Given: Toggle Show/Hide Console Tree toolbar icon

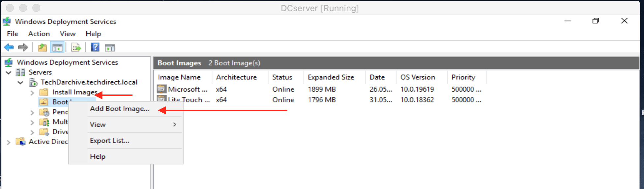Looking at the screenshot, I should 57,47.
